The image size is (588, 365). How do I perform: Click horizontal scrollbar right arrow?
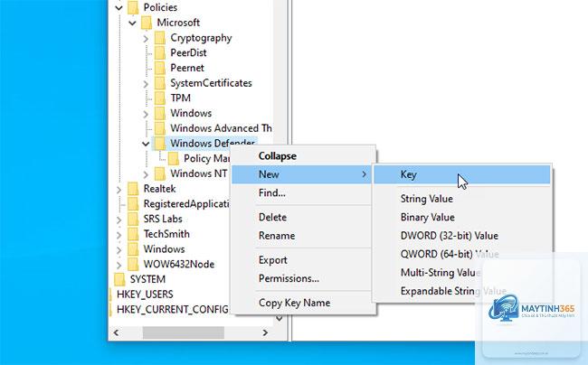(x=265, y=332)
